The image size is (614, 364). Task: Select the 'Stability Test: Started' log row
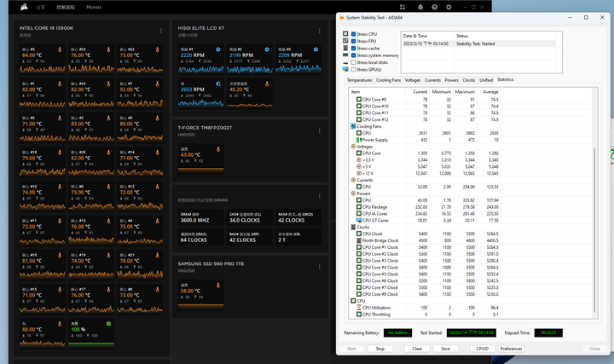(478, 43)
